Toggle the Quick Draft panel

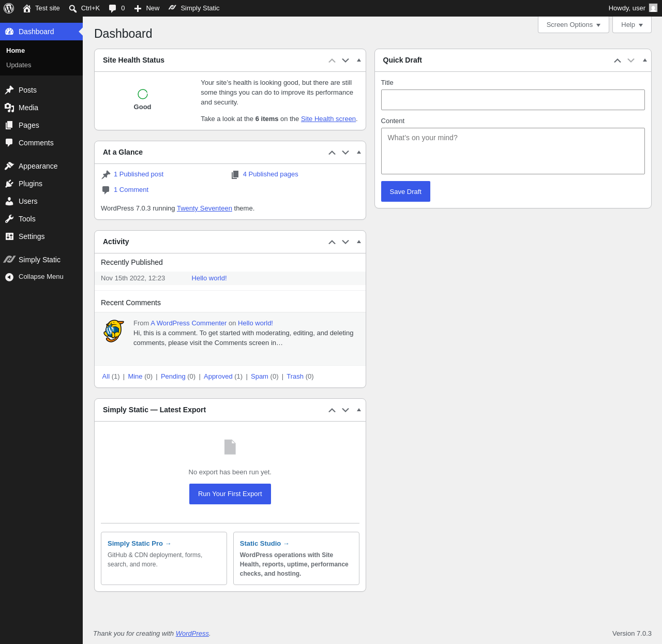tap(645, 60)
